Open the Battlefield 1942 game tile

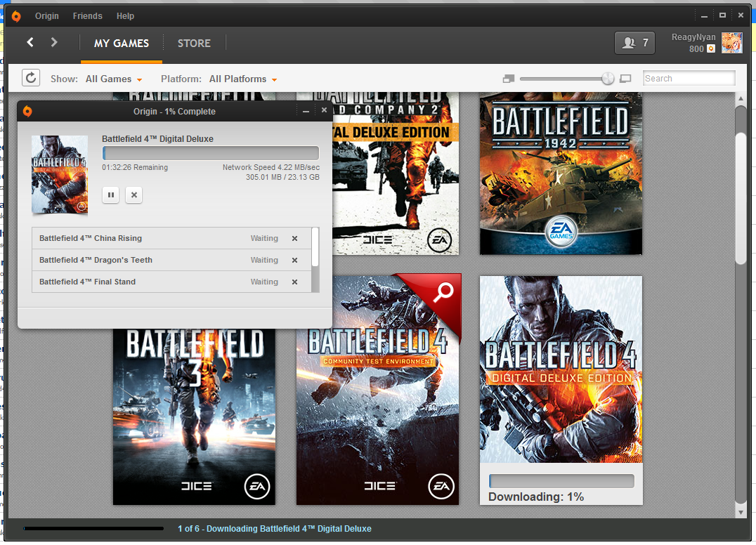(x=561, y=173)
